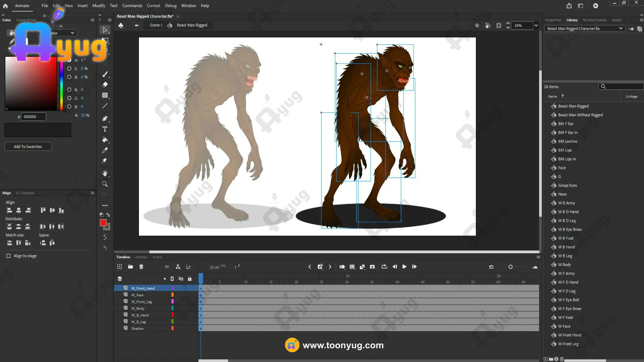Select the R red radio button

pos(69,89)
